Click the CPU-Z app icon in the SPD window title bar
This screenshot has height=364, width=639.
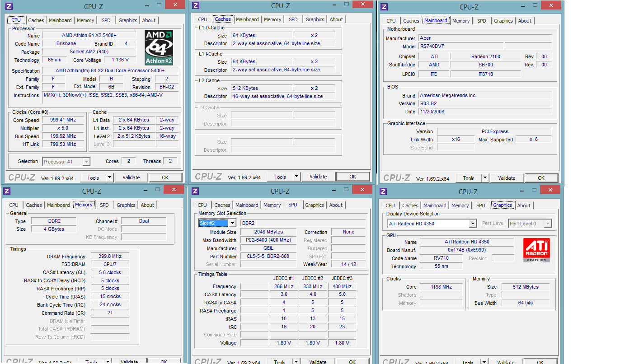click(x=195, y=191)
